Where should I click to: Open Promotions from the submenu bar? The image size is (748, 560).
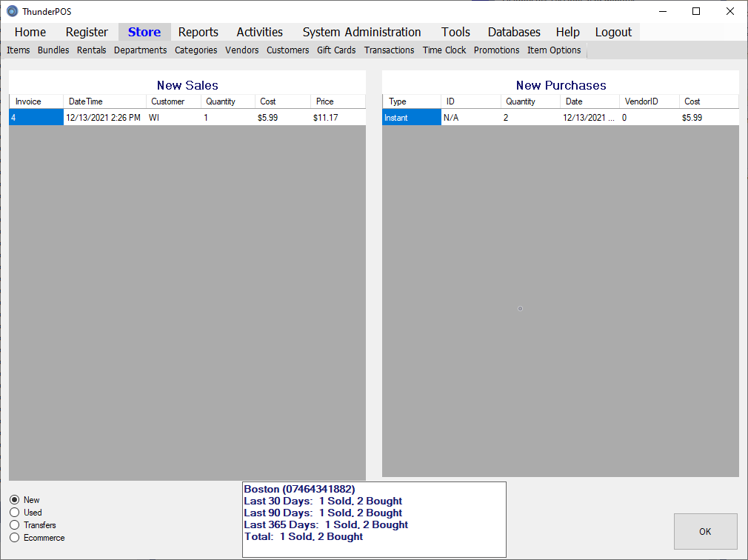coord(496,50)
